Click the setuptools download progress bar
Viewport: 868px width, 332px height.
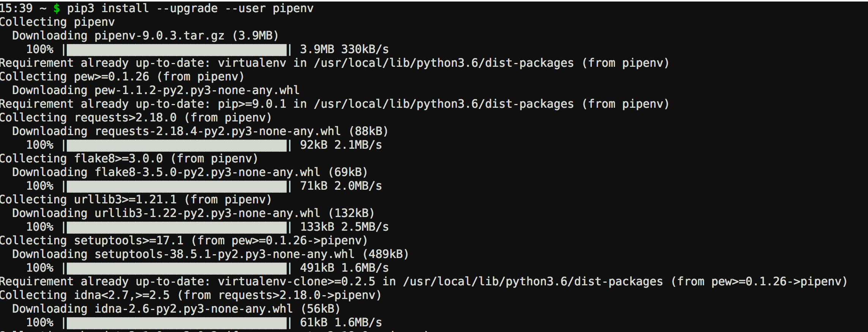pyautogui.click(x=177, y=268)
